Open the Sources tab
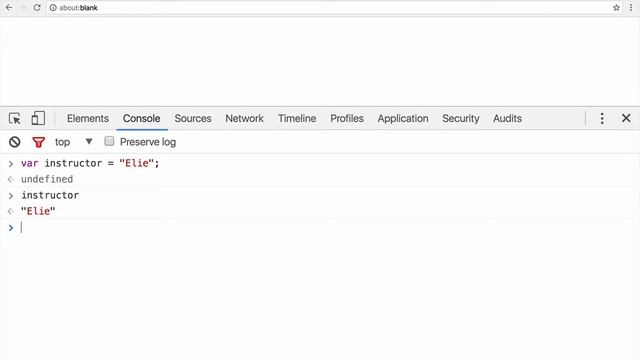This screenshot has height=360, width=640. pyautogui.click(x=193, y=118)
